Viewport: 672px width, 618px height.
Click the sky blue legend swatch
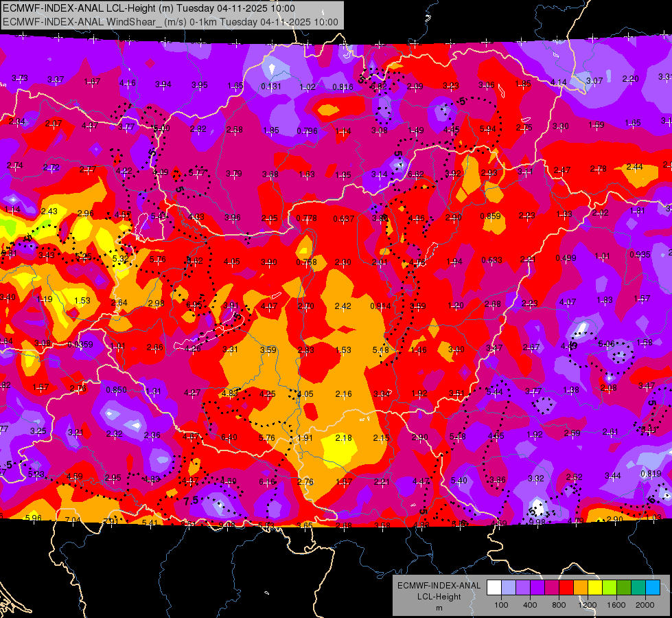[653, 588]
